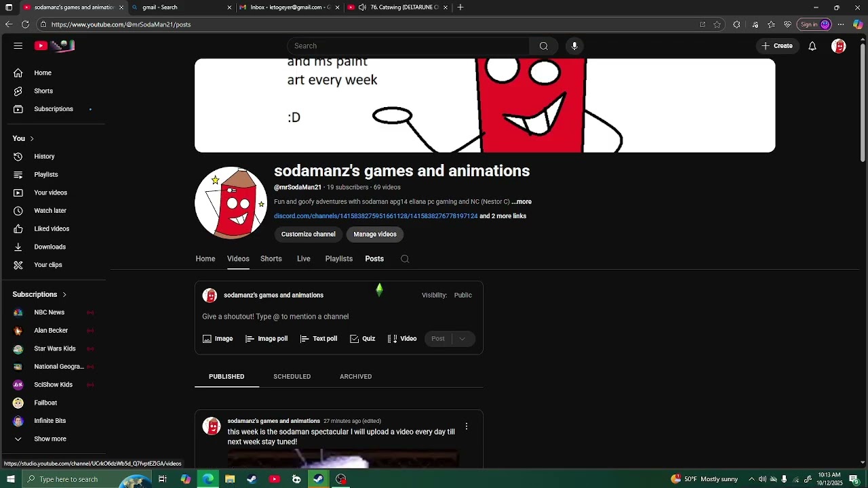Click the browser Sign in button
This screenshot has width=868, height=488.
(x=814, y=24)
